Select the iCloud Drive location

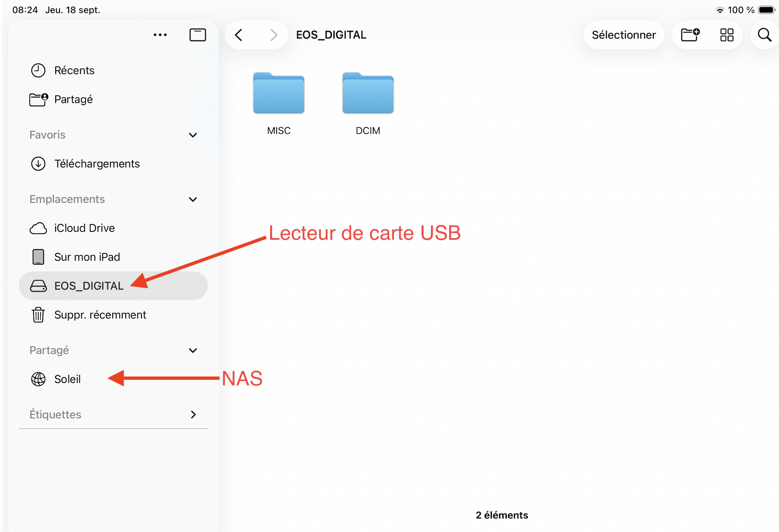84,228
